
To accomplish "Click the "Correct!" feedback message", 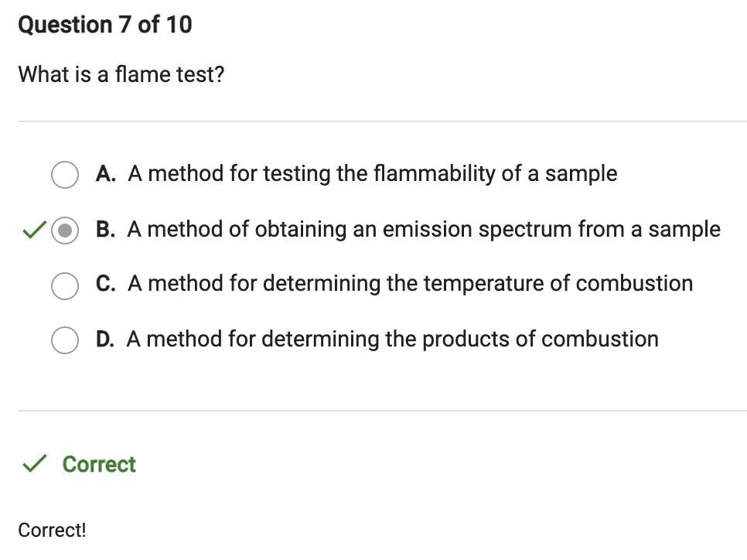I will click(x=52, y=531).
